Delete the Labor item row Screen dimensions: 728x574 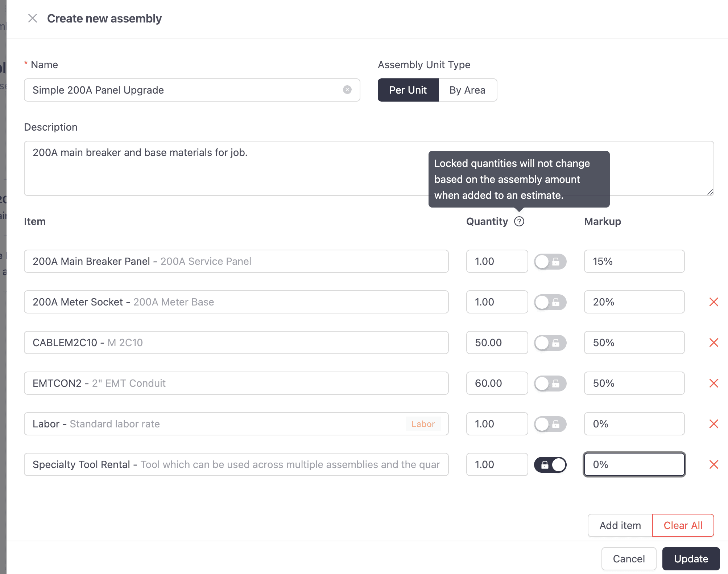coord(713,424)
